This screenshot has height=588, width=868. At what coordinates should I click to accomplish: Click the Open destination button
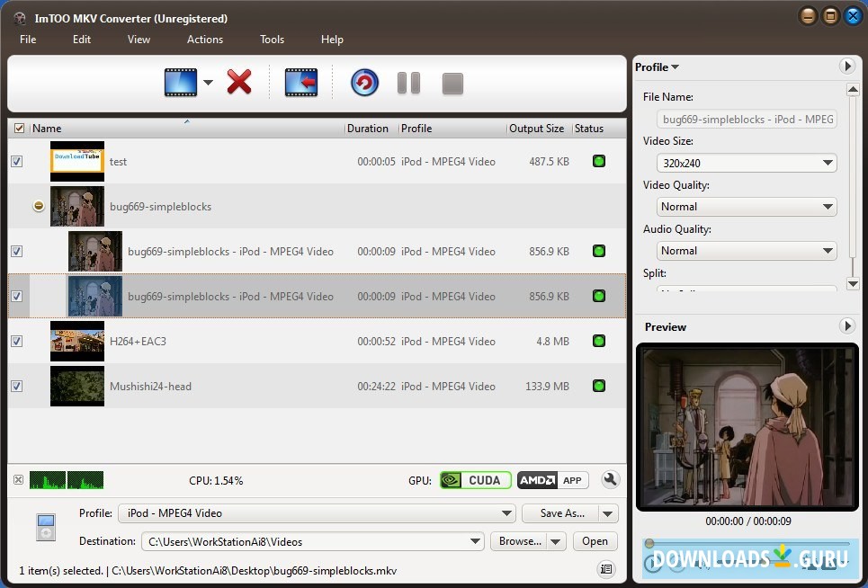click(595, 541)
